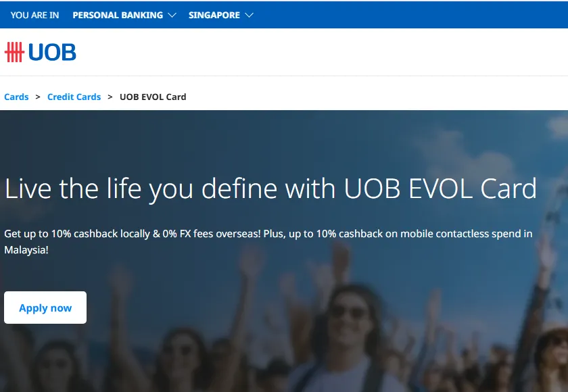Click the word 'Malaysia!' in the banner text
This screenshot has width=568, height=392.
point(26,249)
